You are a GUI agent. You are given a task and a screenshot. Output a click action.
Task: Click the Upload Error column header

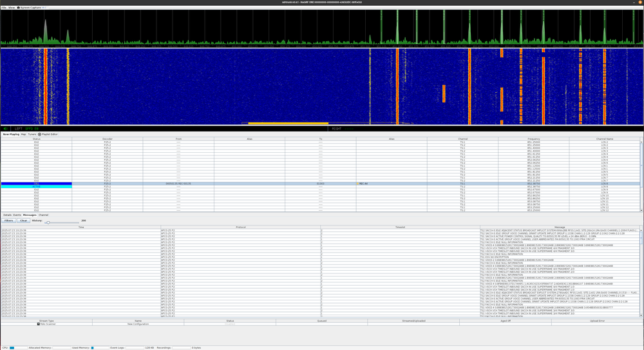[x=597, y=321]
